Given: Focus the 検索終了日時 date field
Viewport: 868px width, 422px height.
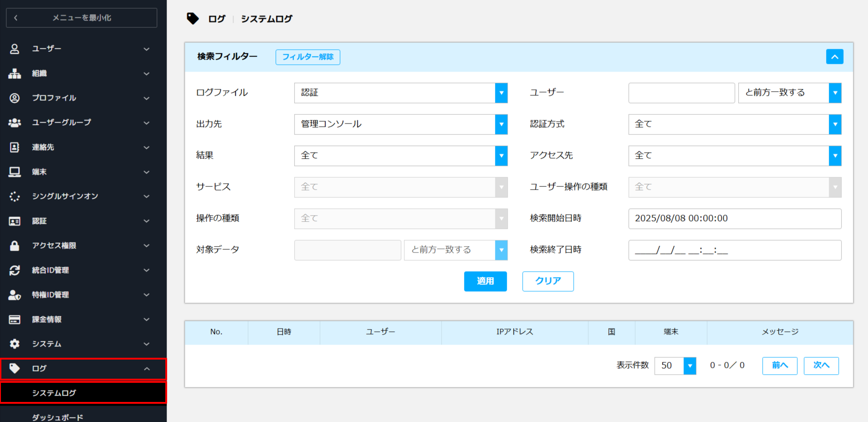Looking at the screenshot, I should tap(735, 250).
